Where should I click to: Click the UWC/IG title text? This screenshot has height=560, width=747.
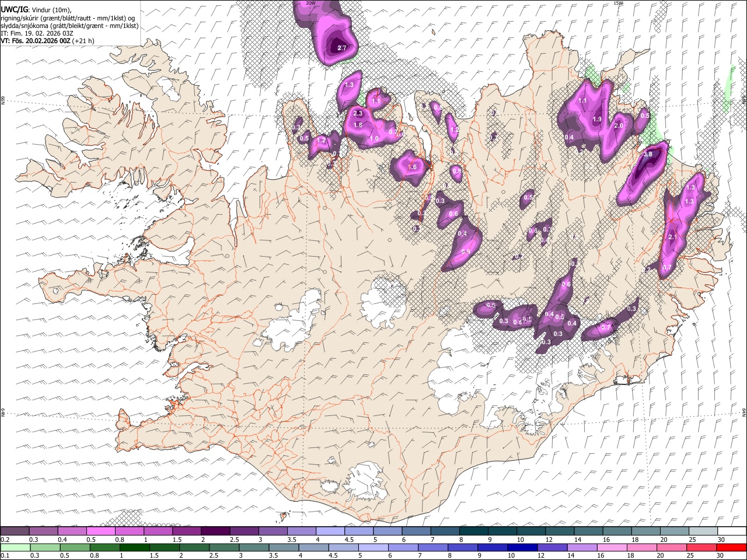(14, 10)
